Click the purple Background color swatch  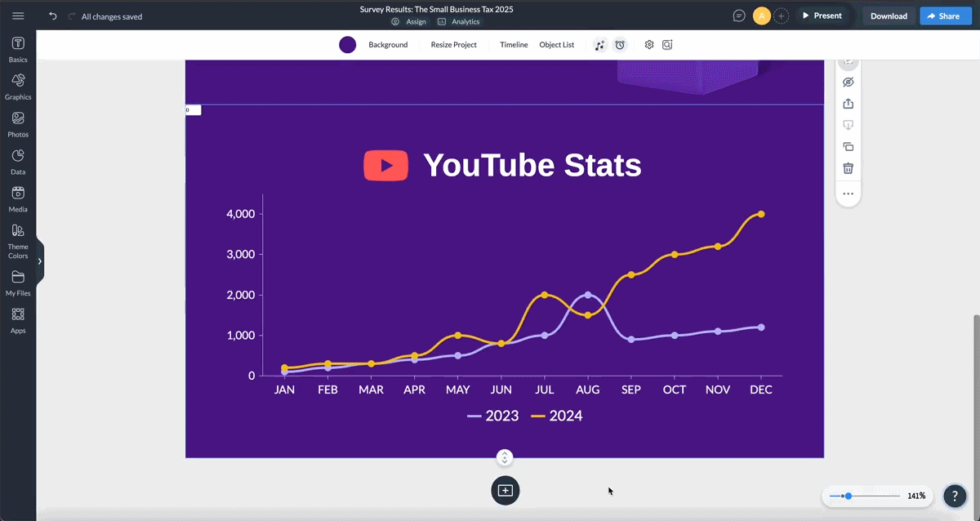click(x=348, y=45)
